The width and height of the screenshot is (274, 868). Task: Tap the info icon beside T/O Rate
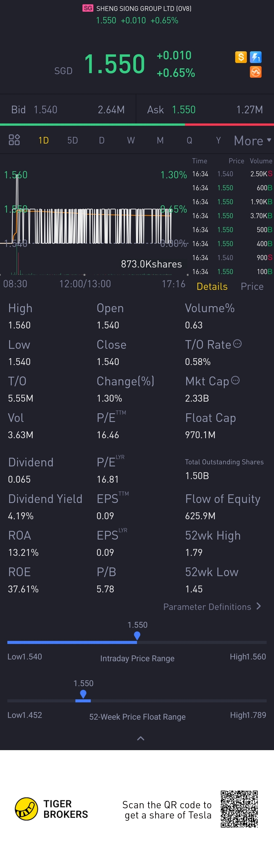(x=237, y=344)
